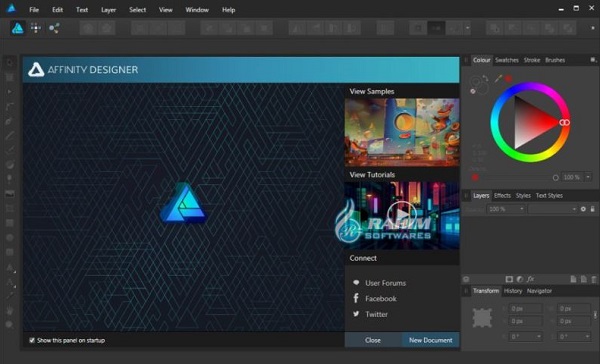Screen dimensions: 600x364
Task: Swap stroke and fill colours
Action: click(485, 78)
